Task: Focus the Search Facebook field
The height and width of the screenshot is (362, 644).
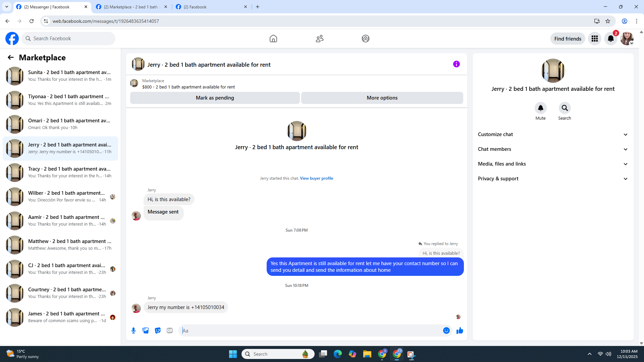Action: (x=68, y=39)
